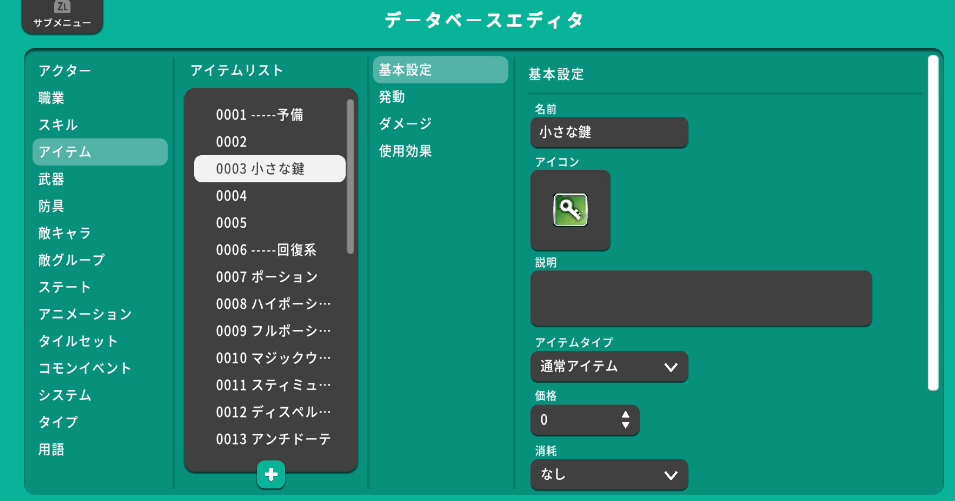Expand the アイテムタイプ dropdown

(609, 367)
